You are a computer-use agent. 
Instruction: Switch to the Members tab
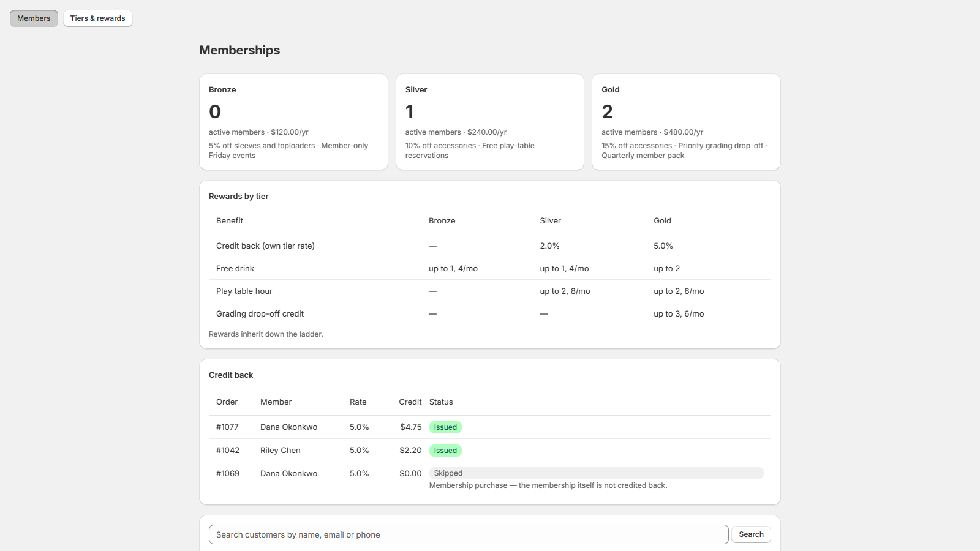34,18
